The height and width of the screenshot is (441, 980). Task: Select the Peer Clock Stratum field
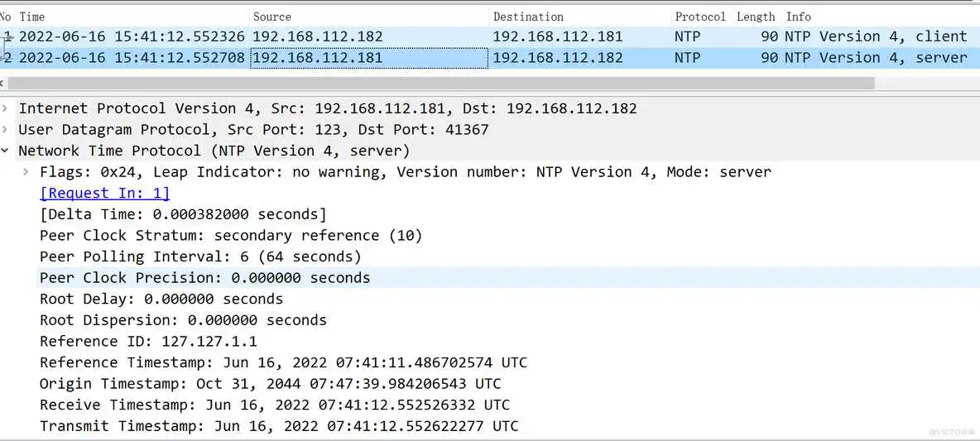[x=231, y=236]
